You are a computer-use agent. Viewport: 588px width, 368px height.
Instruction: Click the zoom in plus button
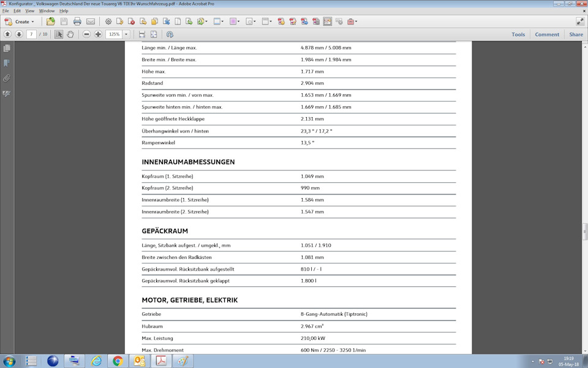(98, 34)
